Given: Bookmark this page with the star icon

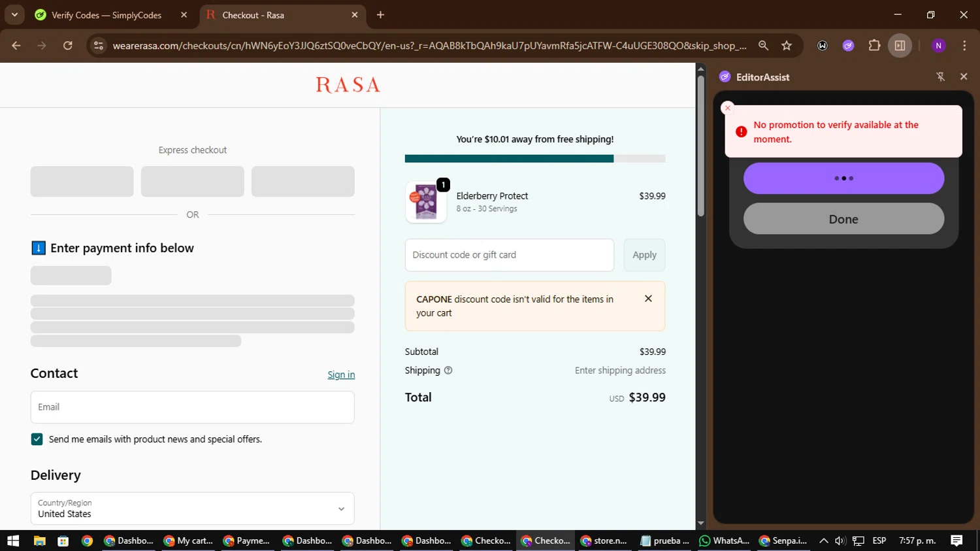Looking at the screenshot, I should click(787, 46).
